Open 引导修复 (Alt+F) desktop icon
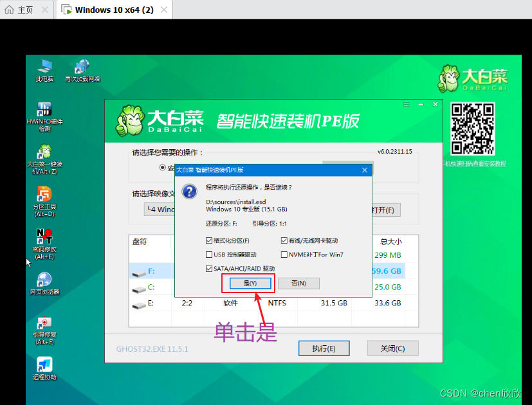Screen dimensions: 532x405 click(x=44, y=330)
